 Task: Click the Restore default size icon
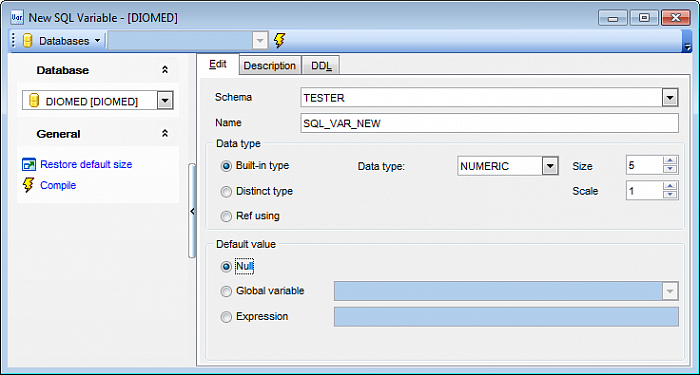pyautogui.click(x=28, y=165)
